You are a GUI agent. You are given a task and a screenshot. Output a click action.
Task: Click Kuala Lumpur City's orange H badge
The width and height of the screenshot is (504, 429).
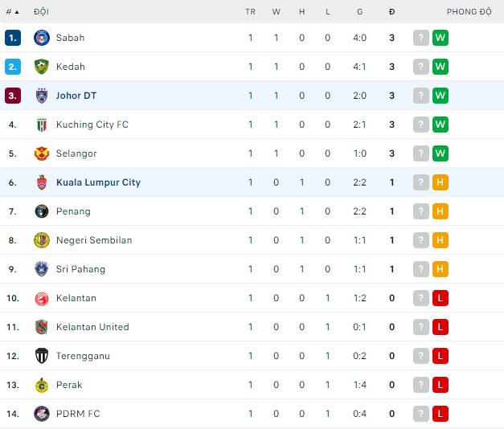(x=440, y=182)
